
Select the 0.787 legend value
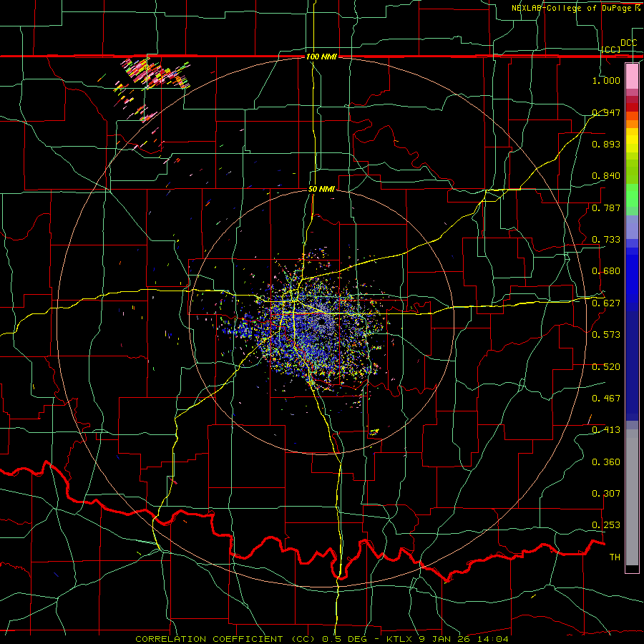pyautogui.click(x=606, y=208)
